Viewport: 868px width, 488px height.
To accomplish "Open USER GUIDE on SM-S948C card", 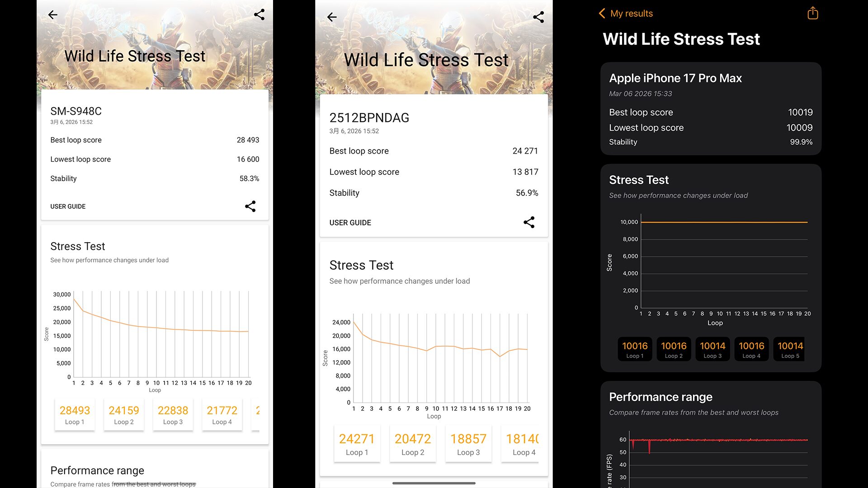I will [x=68, y=206].
